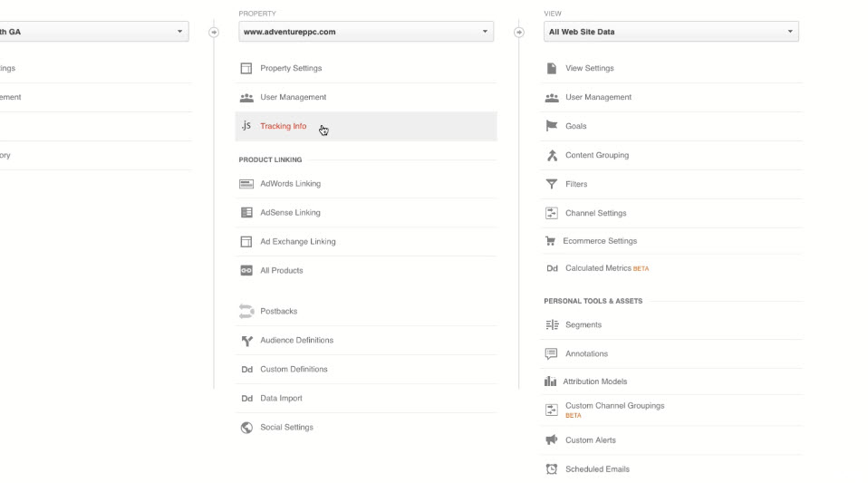Open the www.adventureppc.com property dropdown
Viewport: 868px width, 483px height.
pyautogui.click(x=366, y=32)
